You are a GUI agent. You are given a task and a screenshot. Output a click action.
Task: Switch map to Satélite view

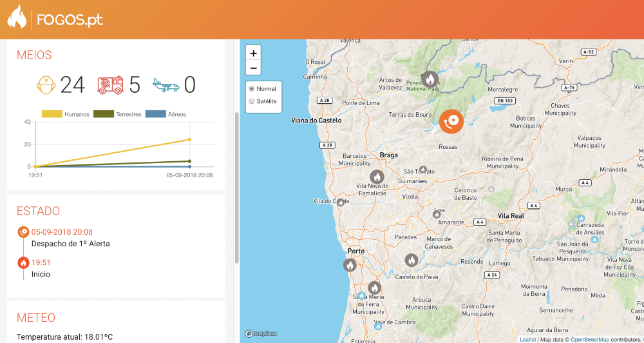252,101
